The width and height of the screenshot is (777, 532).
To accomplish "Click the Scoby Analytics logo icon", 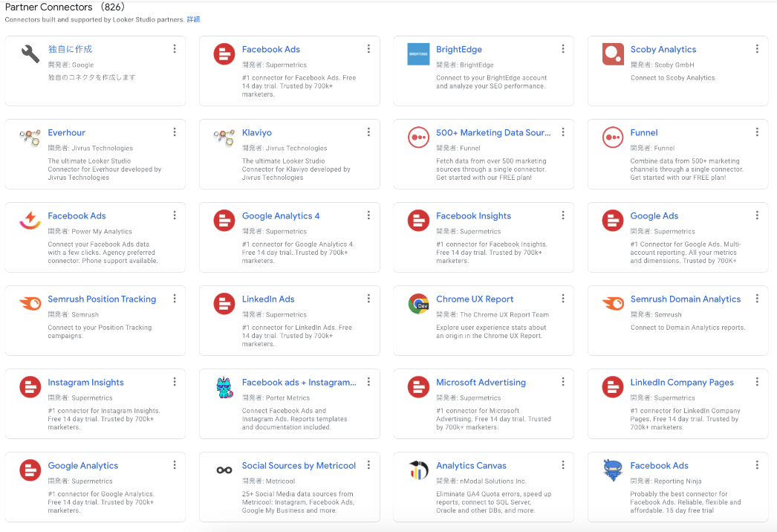I will click(x=613, y=54).
